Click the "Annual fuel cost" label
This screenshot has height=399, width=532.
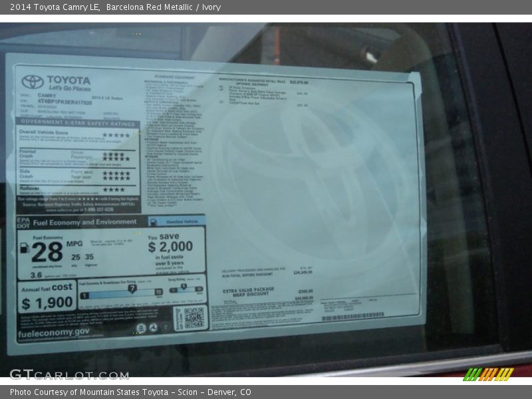[47, 288]
